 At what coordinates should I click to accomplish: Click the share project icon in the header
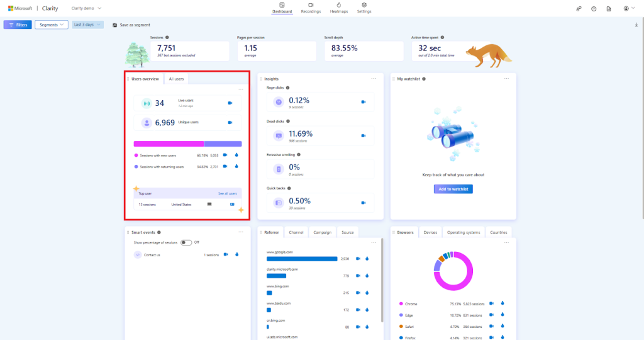579,9
